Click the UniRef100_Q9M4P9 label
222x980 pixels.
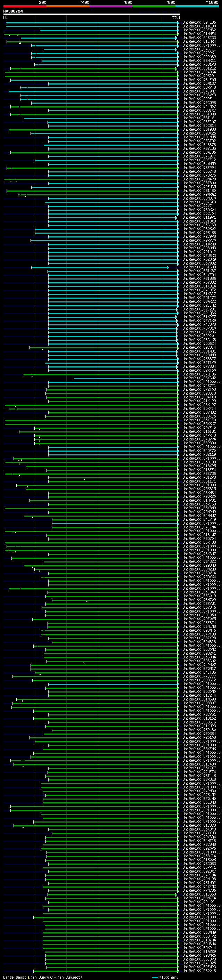[x=199, y=179]
